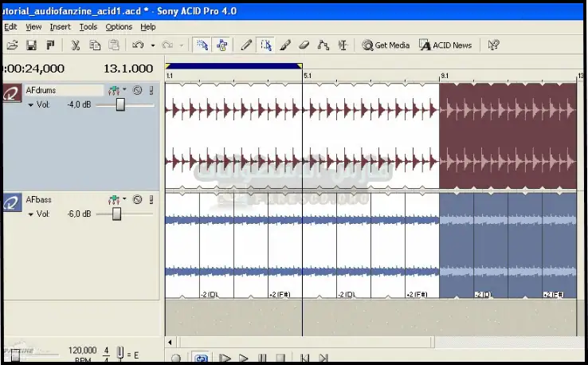Screen dimensions: 588x365
Task: Solo the AFbass track
Action: click(150, 199)
